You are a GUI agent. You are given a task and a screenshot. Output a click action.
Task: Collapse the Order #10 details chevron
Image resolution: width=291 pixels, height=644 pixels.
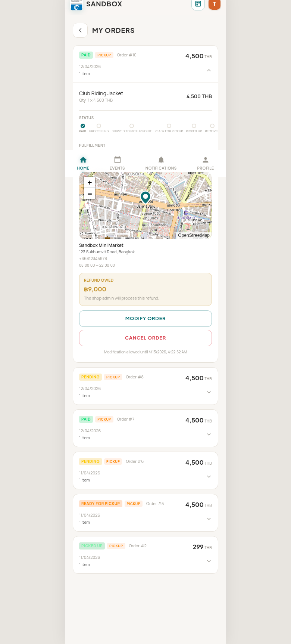tap(209, 70)
